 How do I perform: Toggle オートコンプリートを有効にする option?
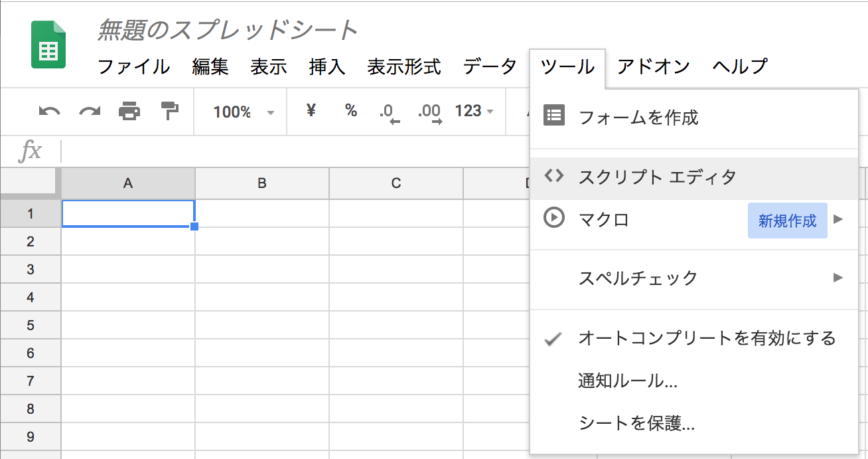[x=706, y=338]
